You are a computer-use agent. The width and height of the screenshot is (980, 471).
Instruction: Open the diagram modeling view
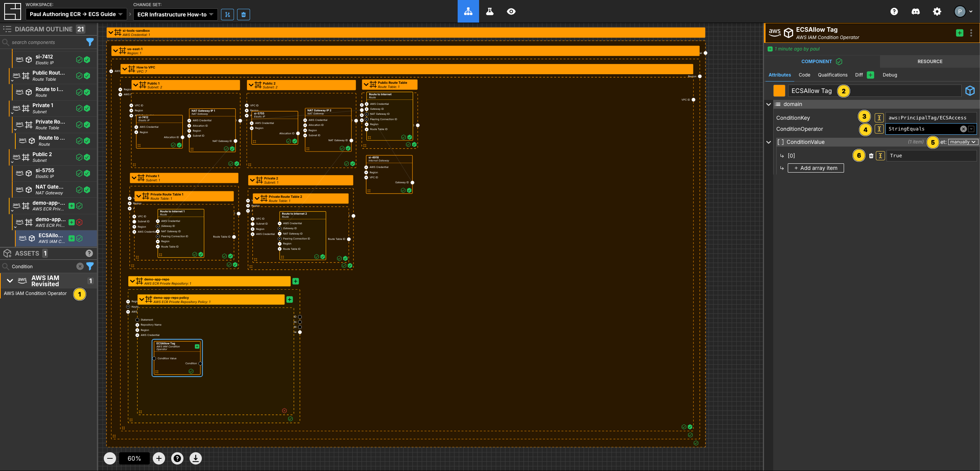(x=468, y=11)
